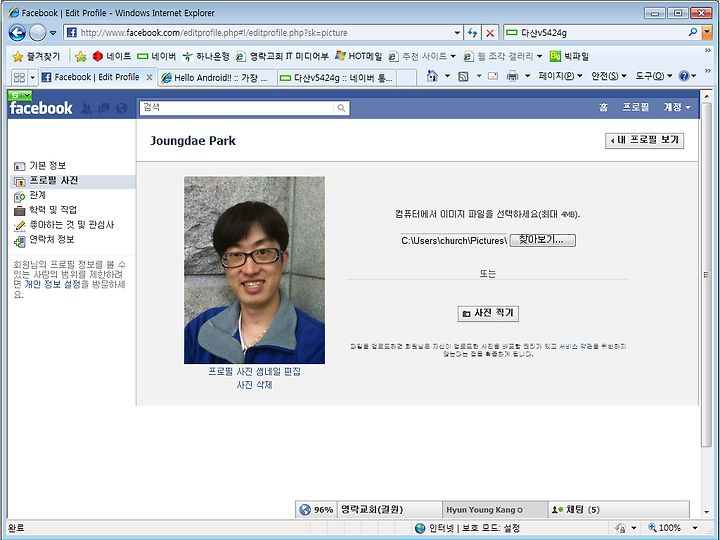720x540 pixels.
Task: Click the Facebook 검색 search field
Action: click(236, 108)
